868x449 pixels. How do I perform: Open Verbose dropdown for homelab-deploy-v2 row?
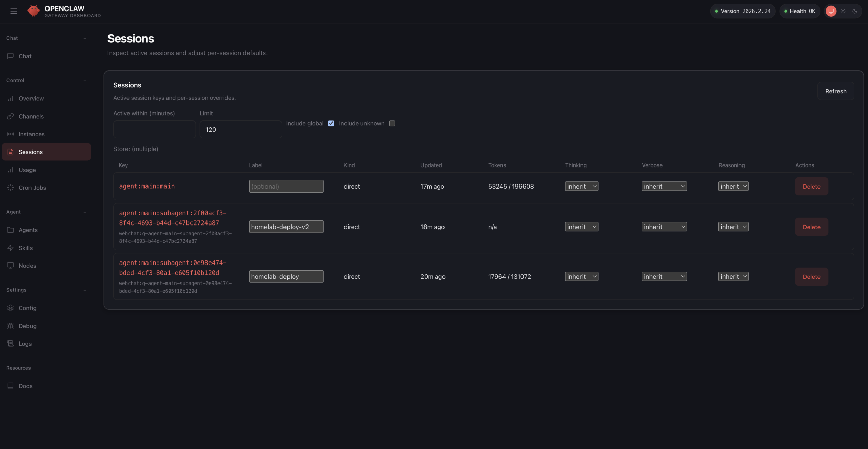tap(664, 227)
